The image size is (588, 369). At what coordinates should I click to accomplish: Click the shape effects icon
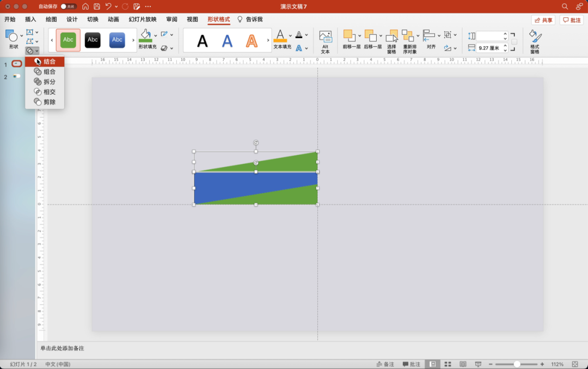[164, 48]
